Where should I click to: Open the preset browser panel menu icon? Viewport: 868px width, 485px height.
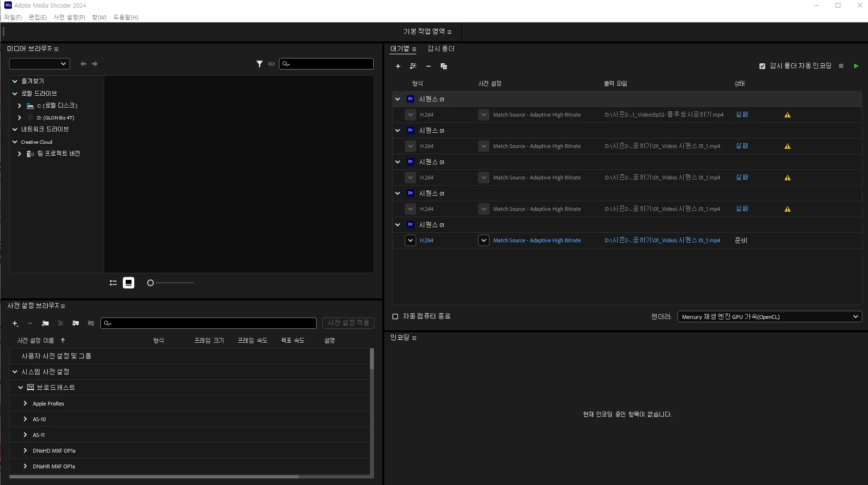[63, 306]
